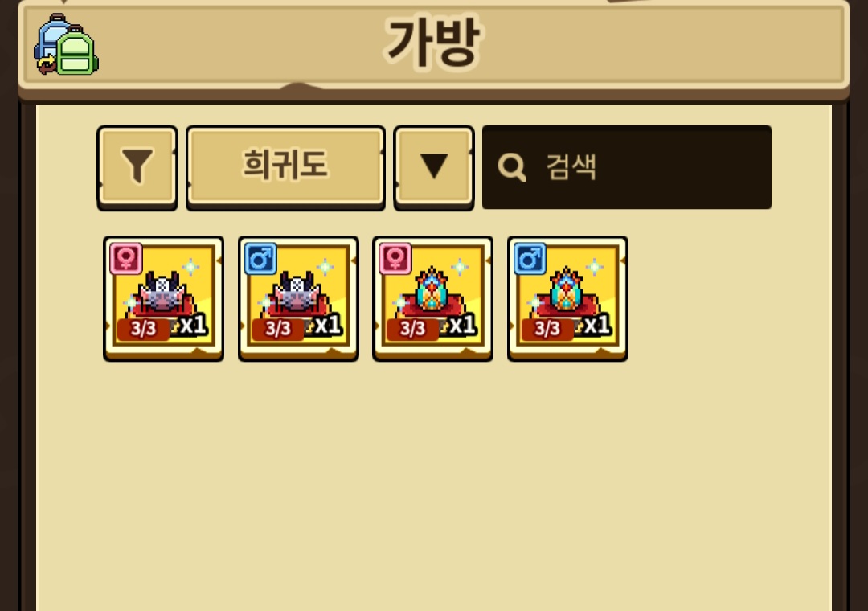Open the backpack swap icon beside 가방

pyautogui.click(x=66, y=45)
